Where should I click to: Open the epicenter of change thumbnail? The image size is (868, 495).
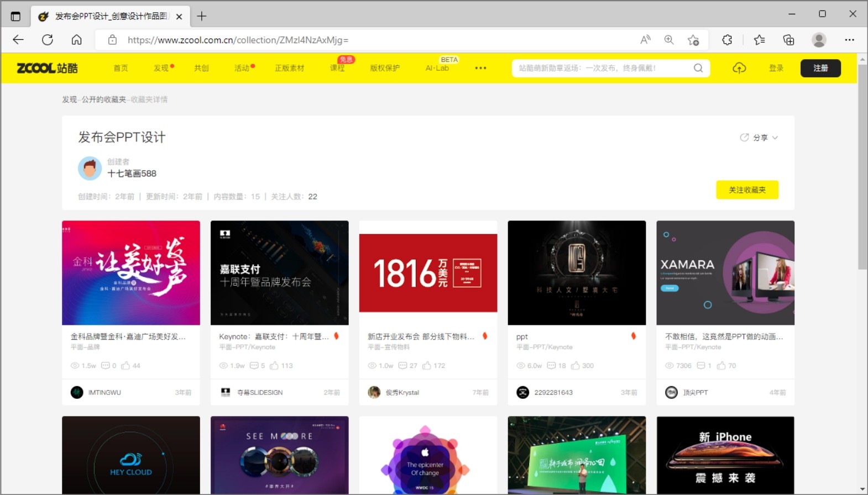click(428, 455)
